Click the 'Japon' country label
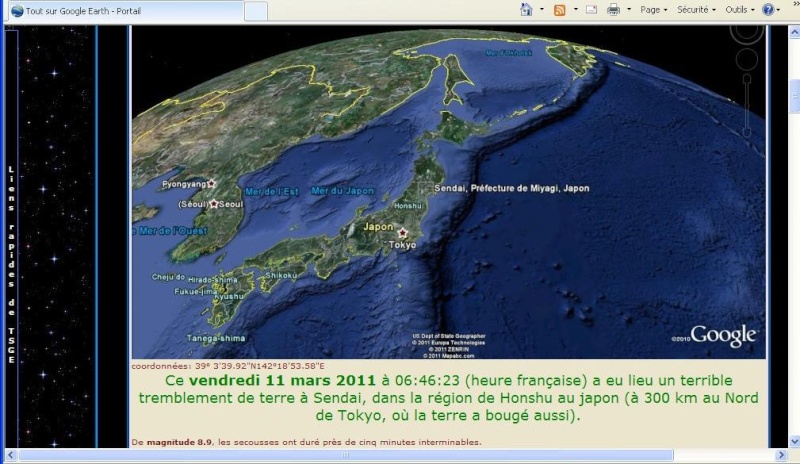This screenshot has height=464, width=800. pos(378,227)
